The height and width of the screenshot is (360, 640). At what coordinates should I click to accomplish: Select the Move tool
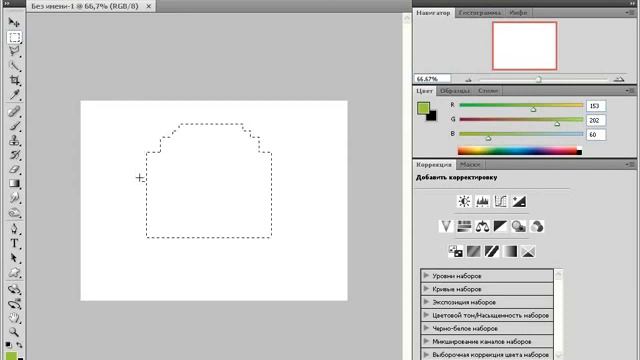[14, 22]
